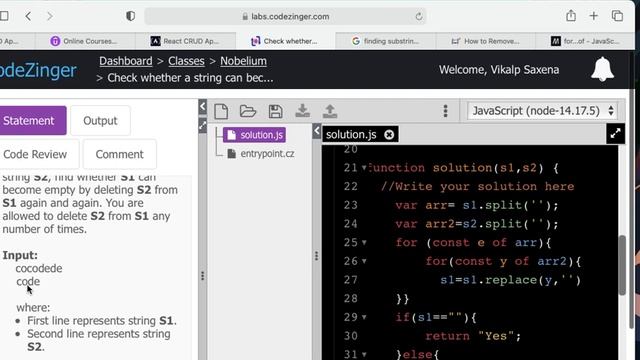Open Safari share menu
Image resolution: width=640 pixels, height=360 pixels.
point(571,16)
